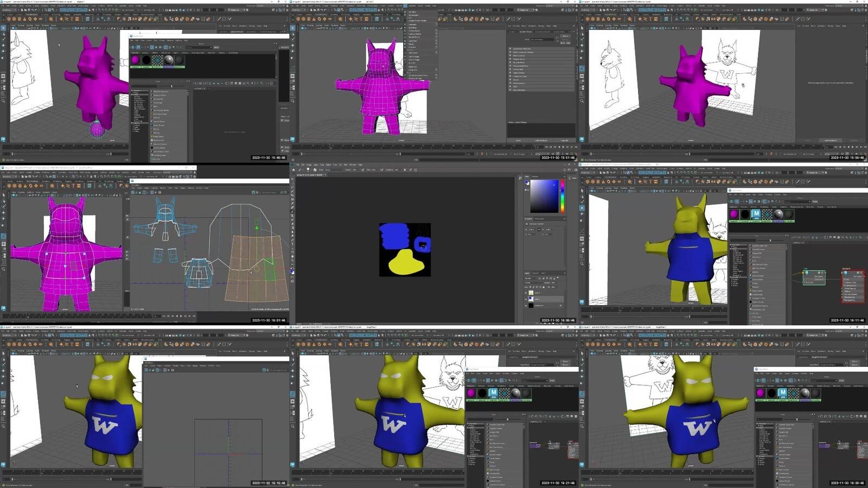The height and width of the screenshot is (488, 868).
Task: Click Copy Tab in 15:51:46 Attribute Editor
Action: [x=565, y=141]
